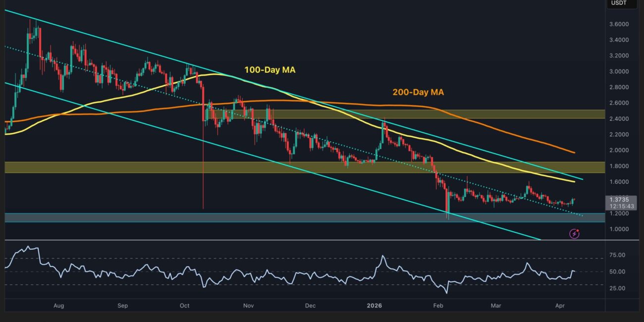Click the purple lightning event icon
This screenshot has height=322, width=644.
coord(574,233)
